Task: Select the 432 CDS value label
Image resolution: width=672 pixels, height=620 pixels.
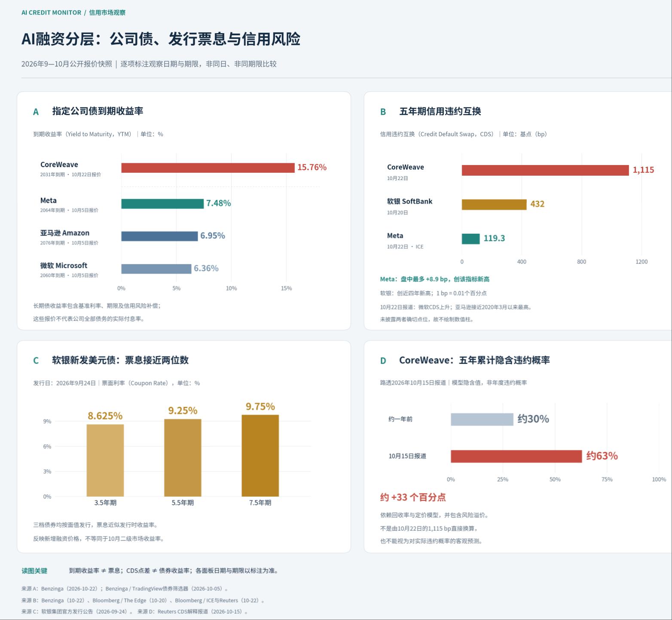Action: click(538, 204)
